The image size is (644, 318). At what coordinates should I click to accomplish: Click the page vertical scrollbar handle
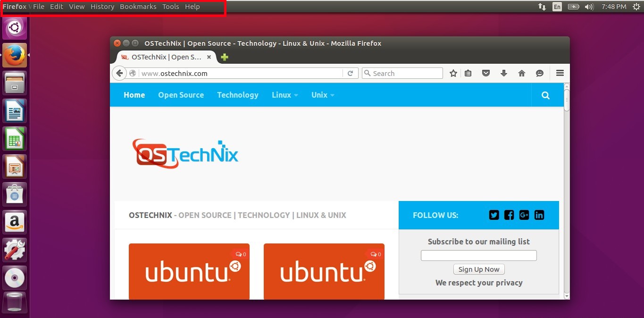tap(567, 100)
